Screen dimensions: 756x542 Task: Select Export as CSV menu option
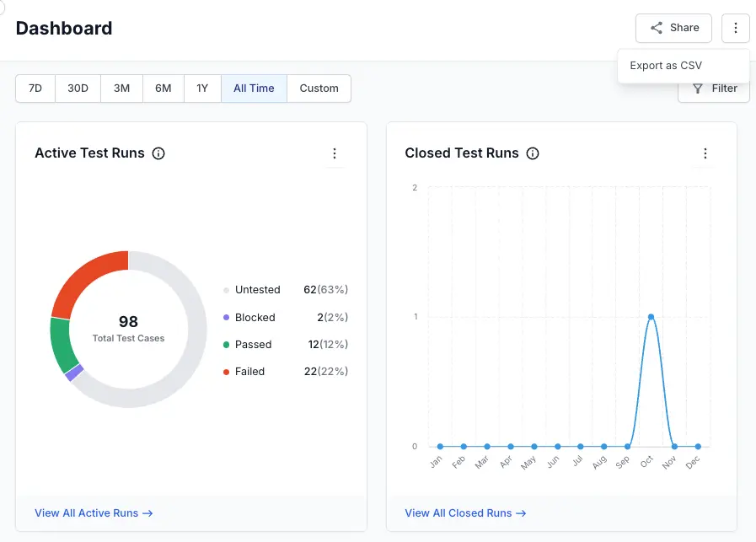pos(666,66)
